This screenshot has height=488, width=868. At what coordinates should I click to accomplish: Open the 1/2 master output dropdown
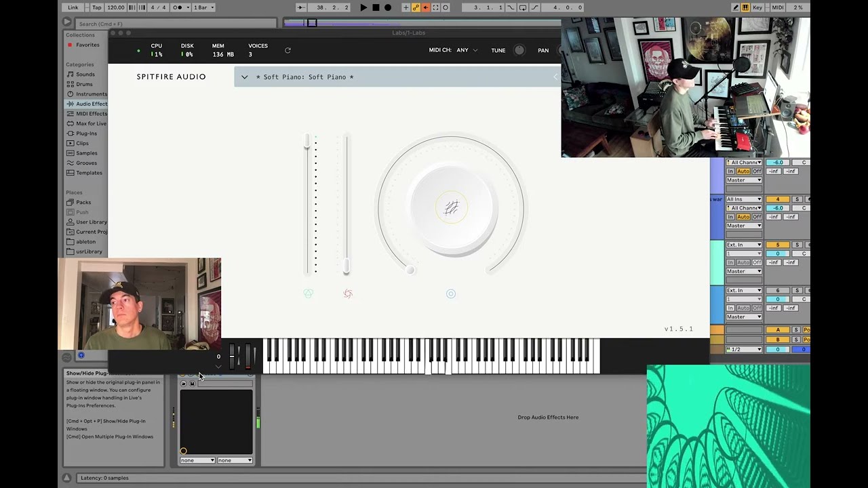(744, 349)
